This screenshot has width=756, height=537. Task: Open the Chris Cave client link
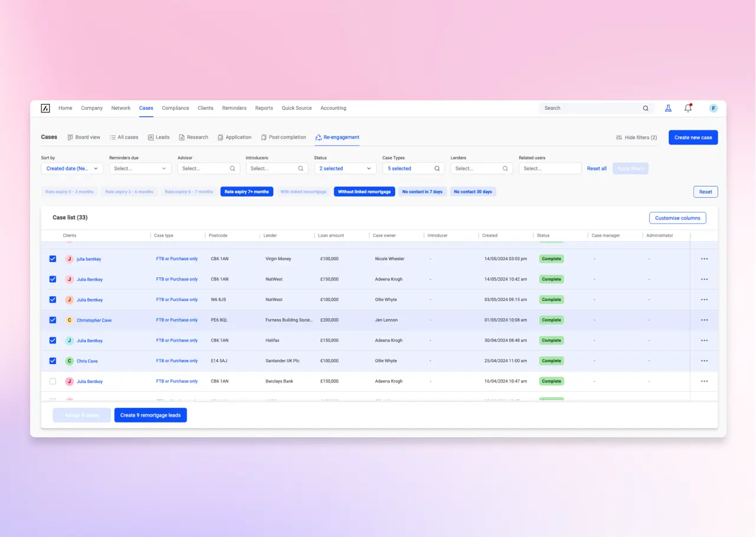(x=87, y=361)
